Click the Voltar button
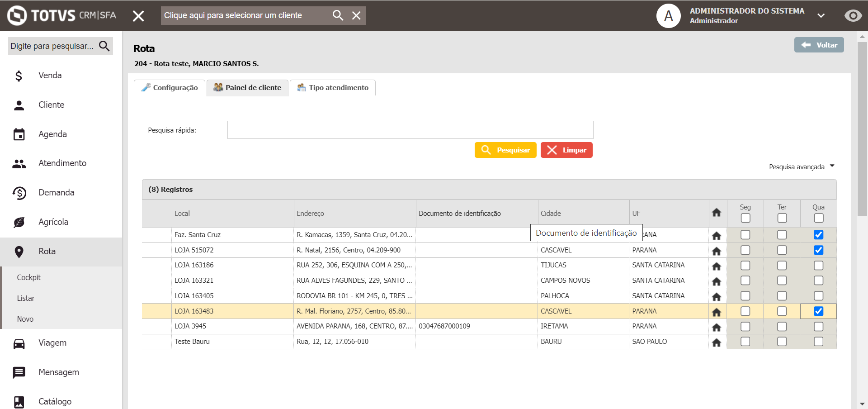The image size is (868, 409). coord(819,45)
